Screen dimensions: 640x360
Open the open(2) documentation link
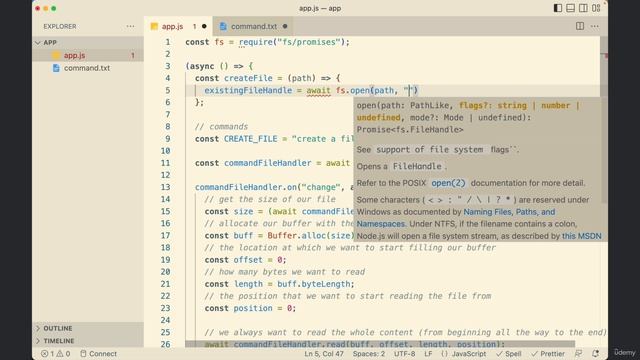(448, 183)
